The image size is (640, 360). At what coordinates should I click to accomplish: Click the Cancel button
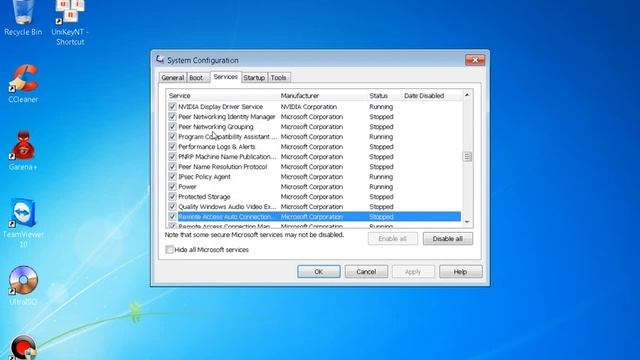(x=366, y=272)
